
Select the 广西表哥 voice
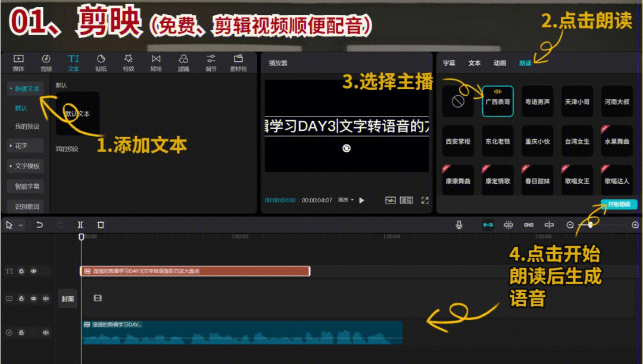[x=498, y=101]
